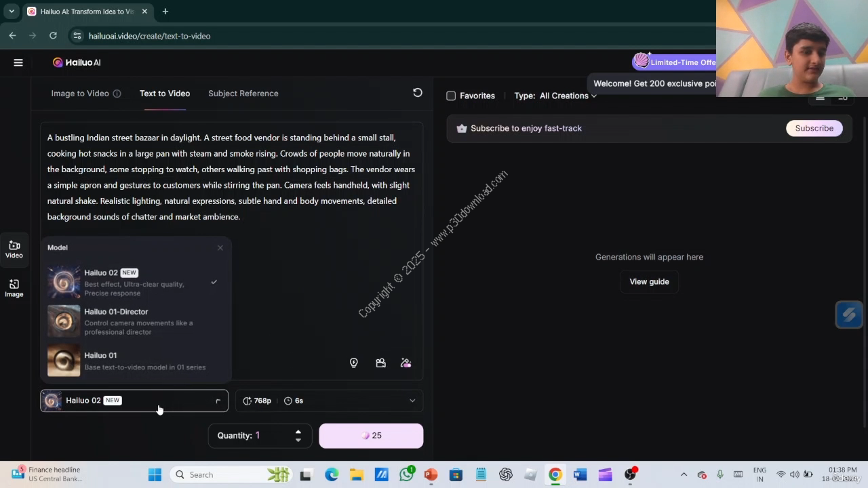This screenshot has height=488, width=868.
Task: Toggle the Favorites checkbox
Action: tap(451, 96)
